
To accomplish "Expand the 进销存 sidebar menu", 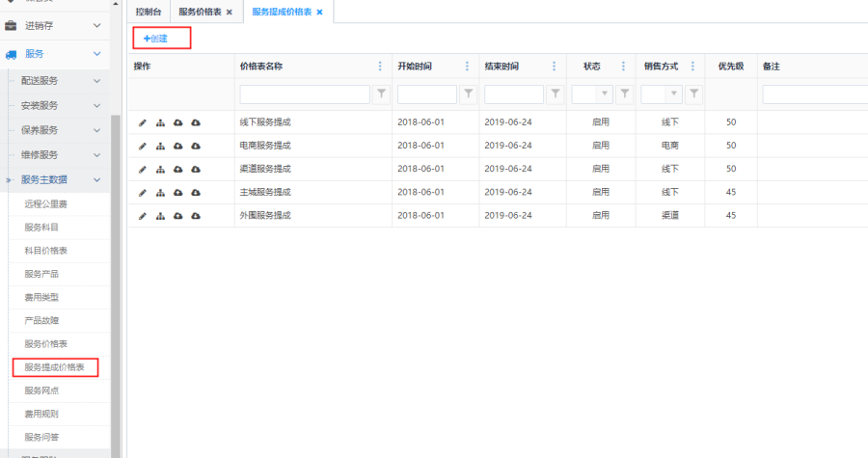I will coord(96,25).
